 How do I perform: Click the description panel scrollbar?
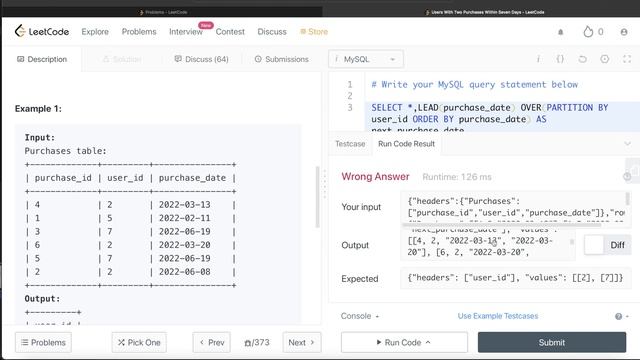pos(317,197)
